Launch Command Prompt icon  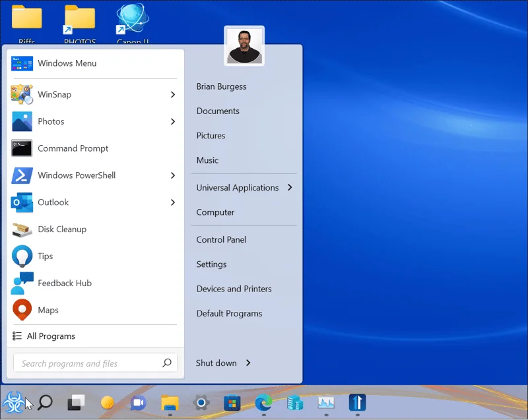[22, 148]
